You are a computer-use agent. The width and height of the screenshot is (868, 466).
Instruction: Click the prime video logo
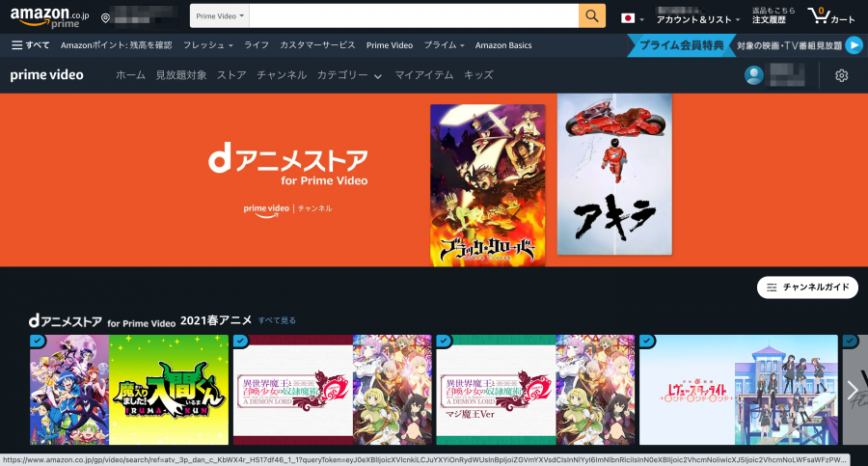[x=46, y=75]
